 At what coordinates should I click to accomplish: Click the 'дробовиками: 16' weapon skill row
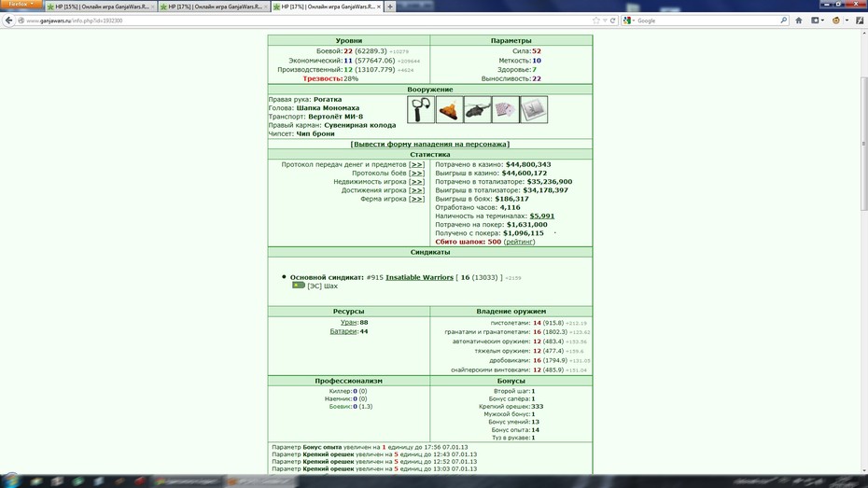pos(539,360)
